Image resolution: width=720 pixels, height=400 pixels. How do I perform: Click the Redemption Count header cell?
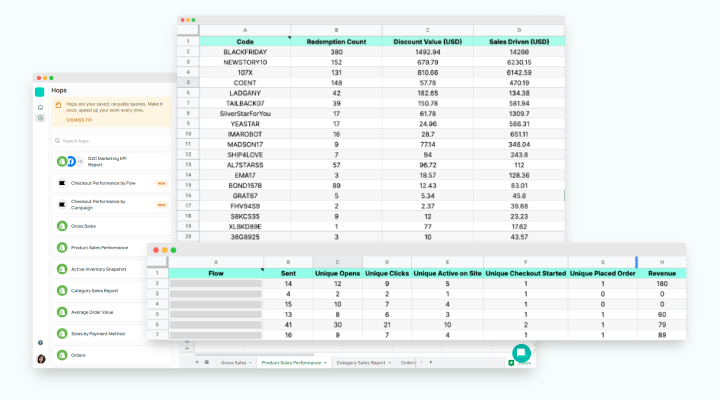point(336,41)
